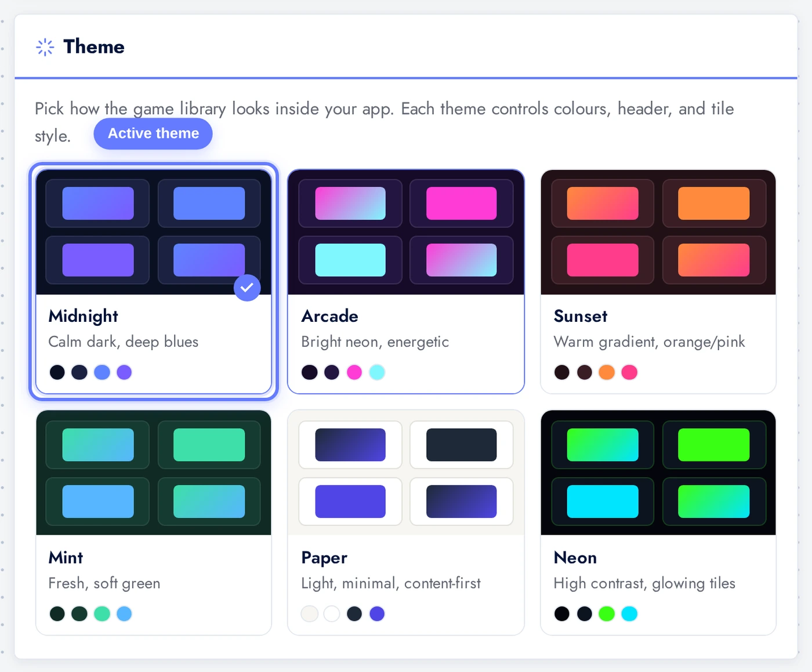Click the Theme section heading

tap(94, 47)
